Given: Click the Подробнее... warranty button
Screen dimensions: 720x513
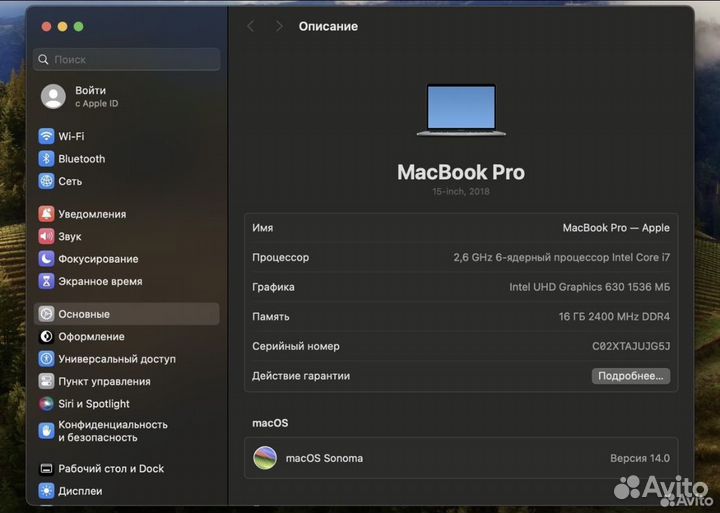Looking at the screenshot, I should (x=630, y=376).
